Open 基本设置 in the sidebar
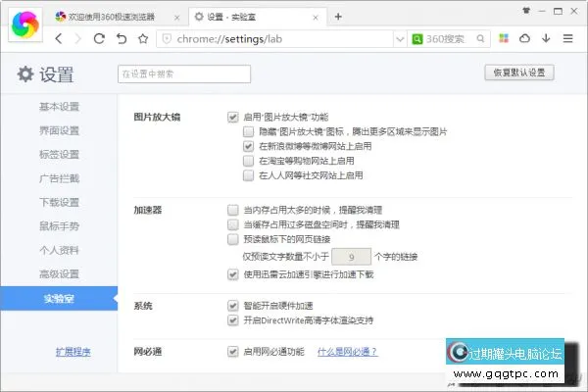The width and height of the screenshot is (588, 392). coord(59,107)
